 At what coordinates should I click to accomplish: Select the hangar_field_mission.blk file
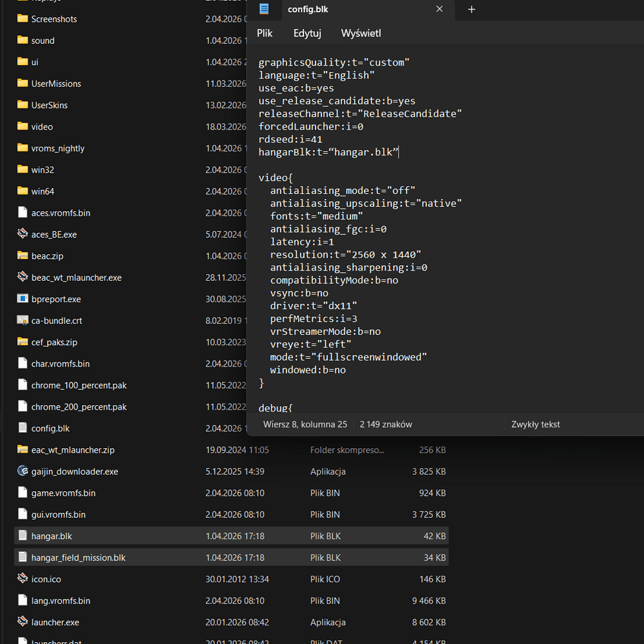[78, 558]
